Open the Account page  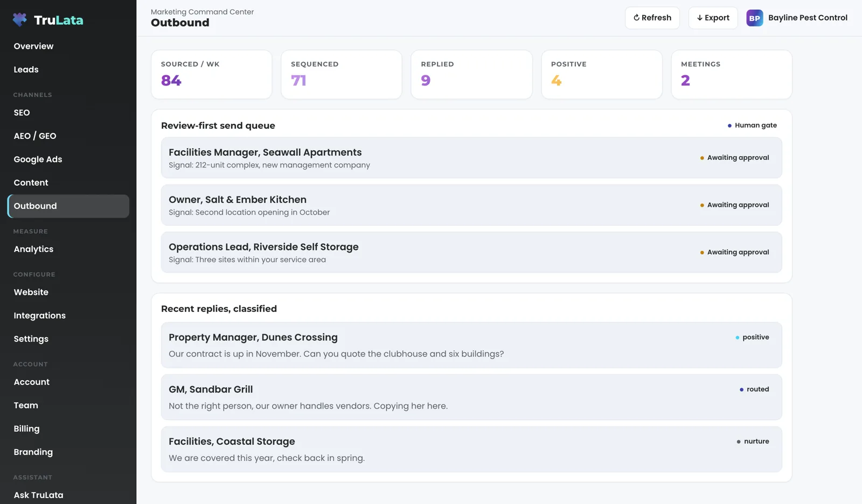click(x=68, y=382)
